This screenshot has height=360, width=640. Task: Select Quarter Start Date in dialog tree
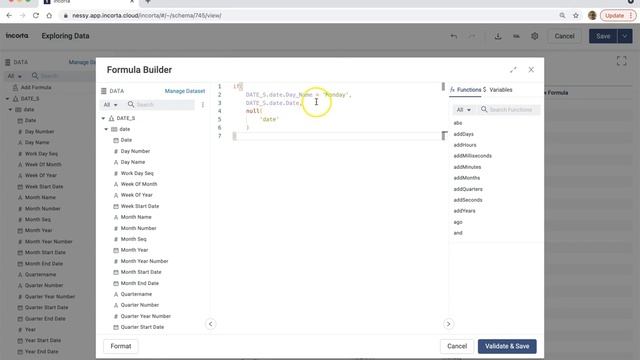[x=142, y=327]
